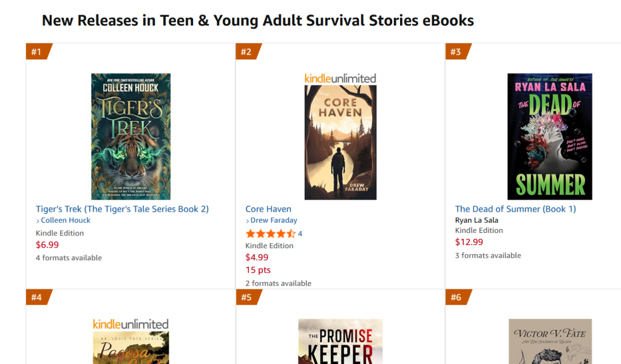
Task: Visit Colleen Houck author page
Action: (x=66, y=220)
